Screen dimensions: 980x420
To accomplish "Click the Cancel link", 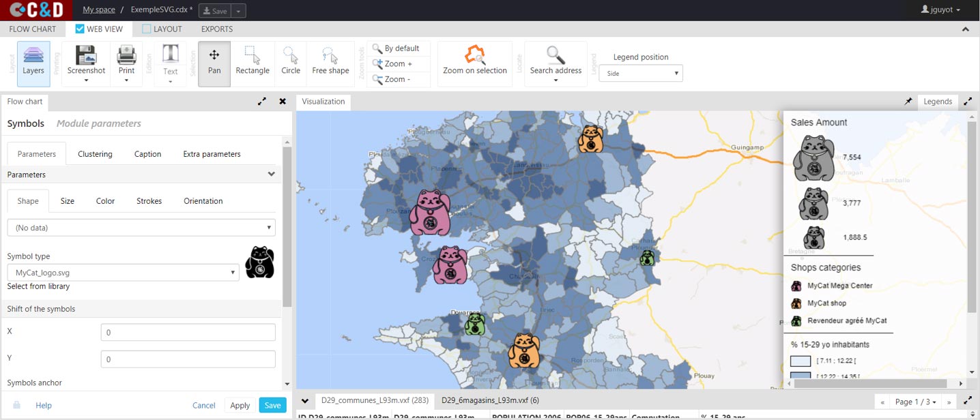I will [x=204, y=405].
